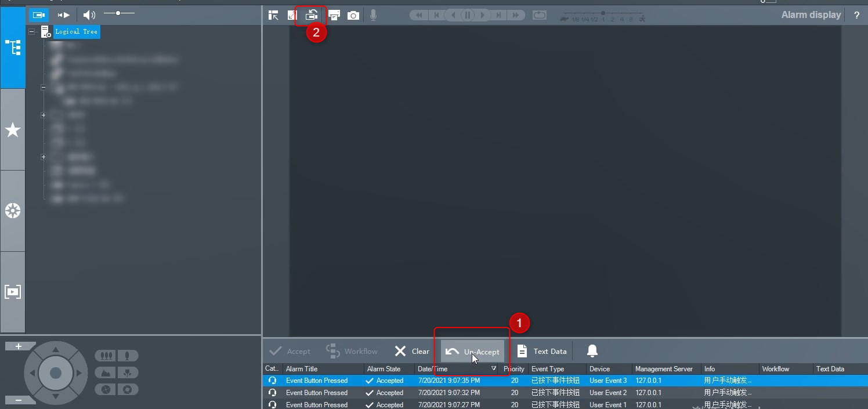Un-Accept the selected alarm
This screenshot has height=409, width=868.
(472, 351)
